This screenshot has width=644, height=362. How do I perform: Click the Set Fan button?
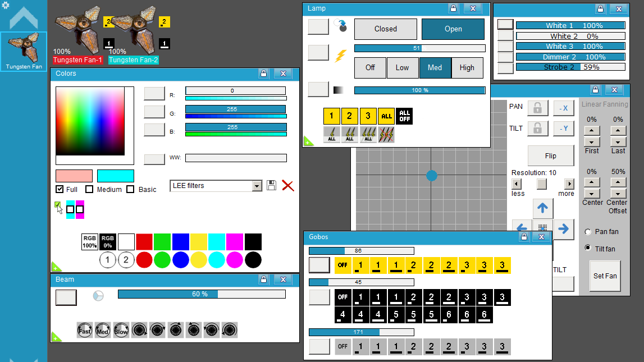[x=605, y=276]
